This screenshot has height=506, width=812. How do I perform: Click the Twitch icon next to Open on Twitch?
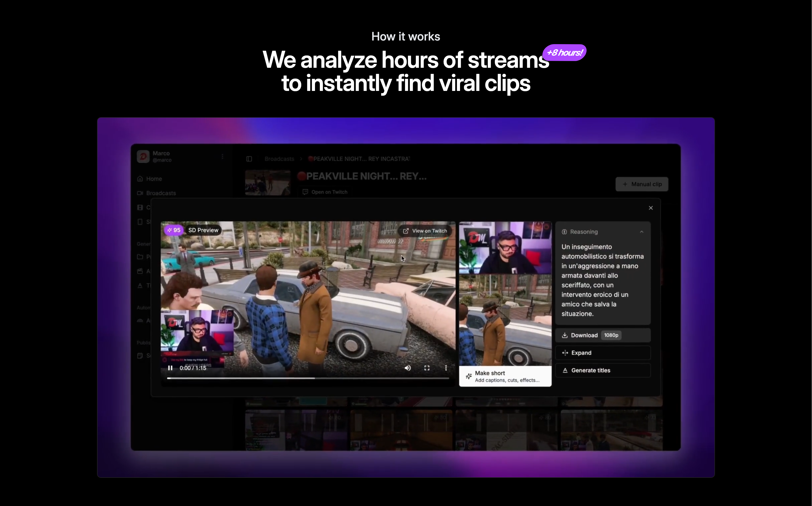click(x=305, y=192)
